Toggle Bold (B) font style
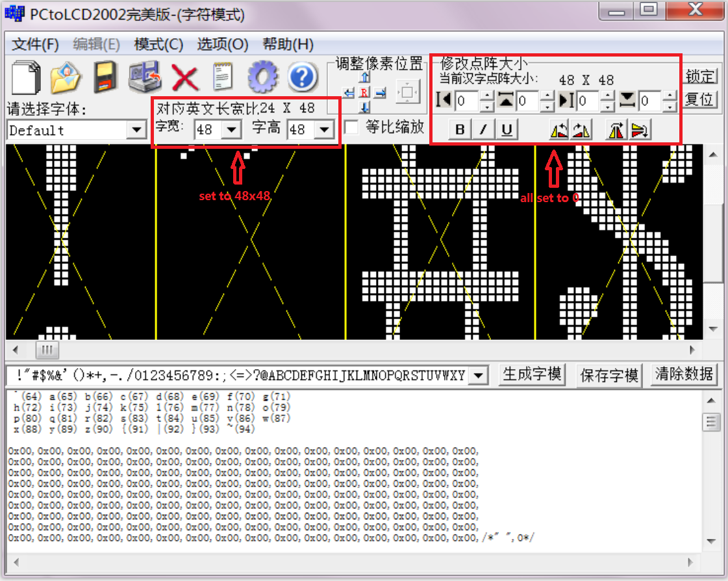This screenshot has height=581, width=728. (x=460, y=130)
